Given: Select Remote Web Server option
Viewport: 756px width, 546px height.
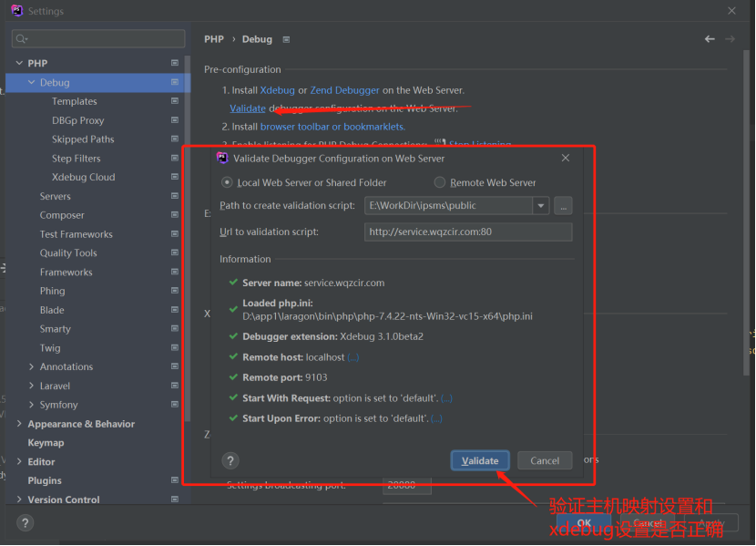Looking at the screenshot, I should click(440, 182).
